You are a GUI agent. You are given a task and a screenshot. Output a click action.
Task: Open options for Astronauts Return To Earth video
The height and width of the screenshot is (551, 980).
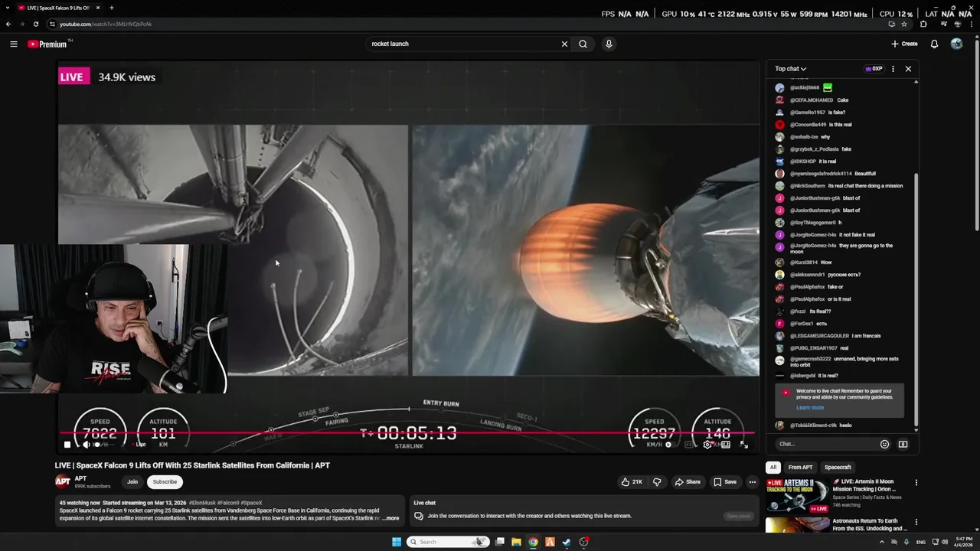[x=916, y=523]
